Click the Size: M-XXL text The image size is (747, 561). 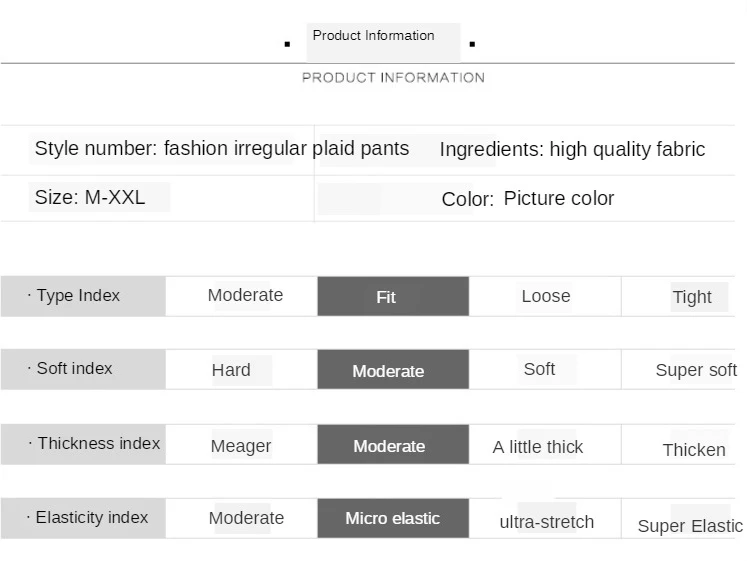tap(90, 198)
